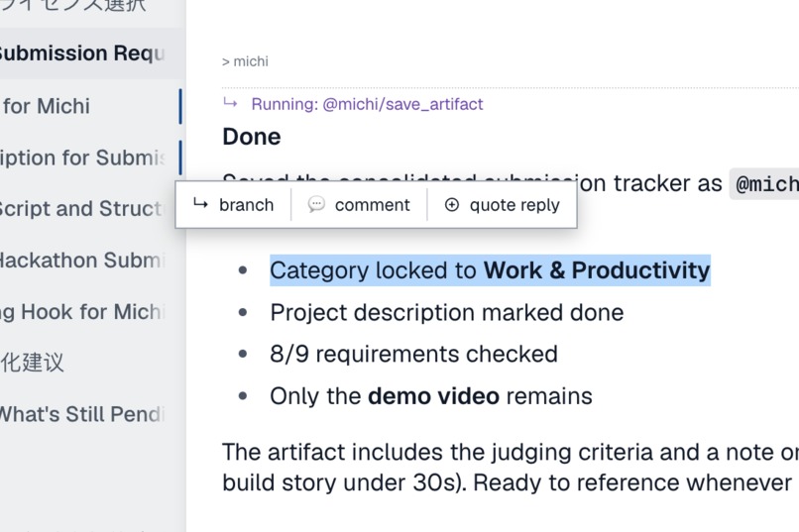Click the '> michi' sender label
The height and width of the screenshot is (532, 799).
coord(245,61)
